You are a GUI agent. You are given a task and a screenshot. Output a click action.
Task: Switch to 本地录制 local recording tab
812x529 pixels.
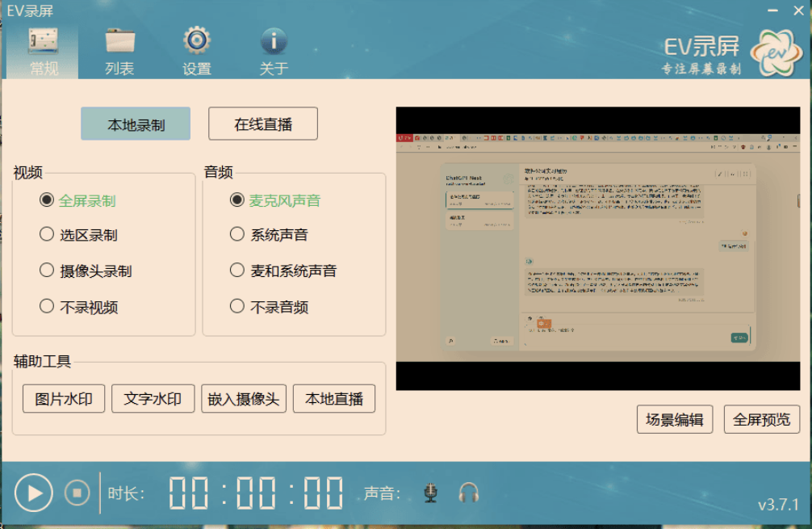[x=135, y=123]
